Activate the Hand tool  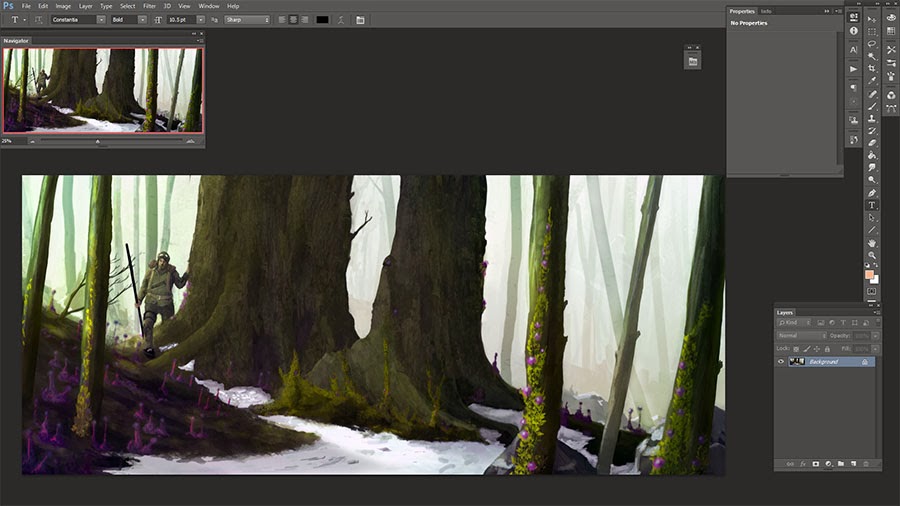tap(872, 243)
